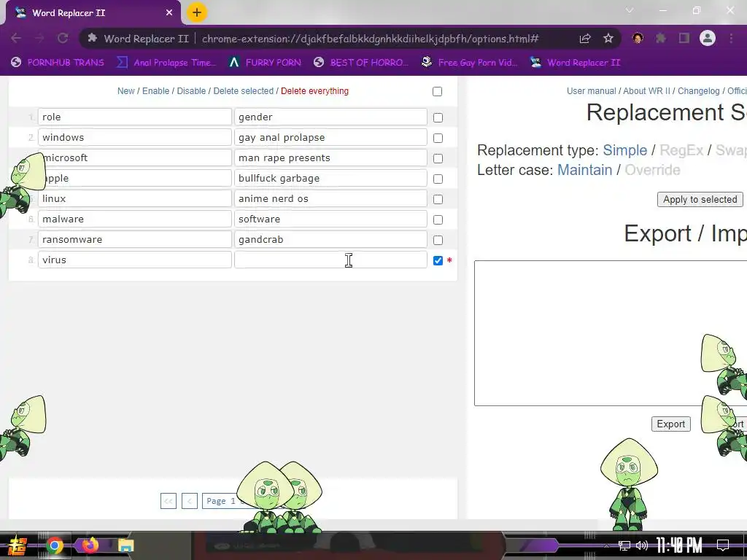Open Firefox from the taskbar
This screenshot has height=560, width=747.
click(x=90, y=545)
